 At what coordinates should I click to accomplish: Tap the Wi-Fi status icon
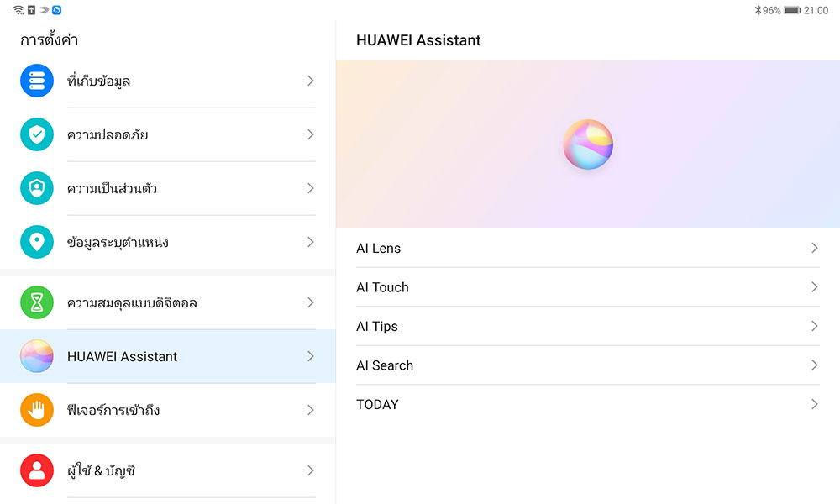click(18, 10)
